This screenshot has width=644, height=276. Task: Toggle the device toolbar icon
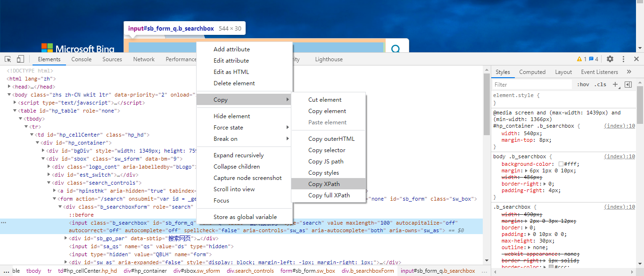tap(20, 59)
